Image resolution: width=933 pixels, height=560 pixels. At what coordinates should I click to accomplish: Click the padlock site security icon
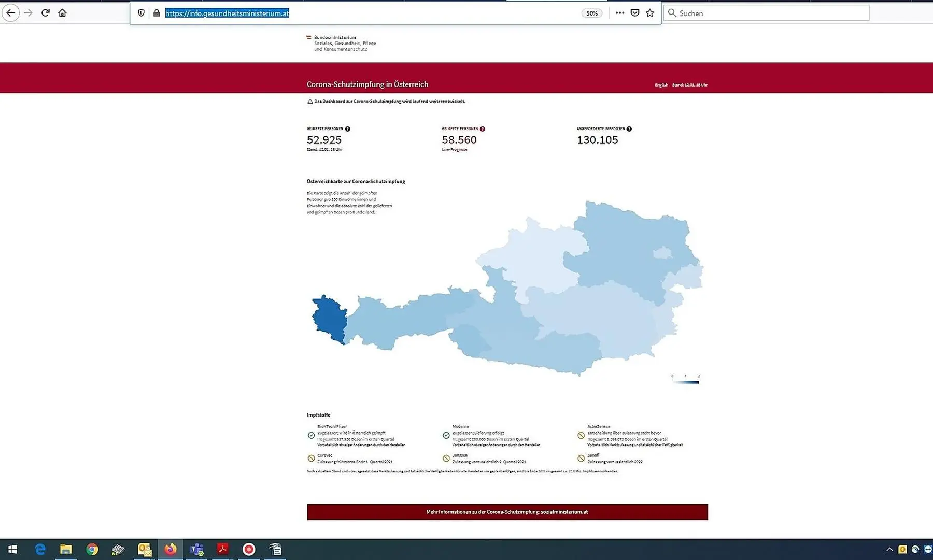coord(157,13)
